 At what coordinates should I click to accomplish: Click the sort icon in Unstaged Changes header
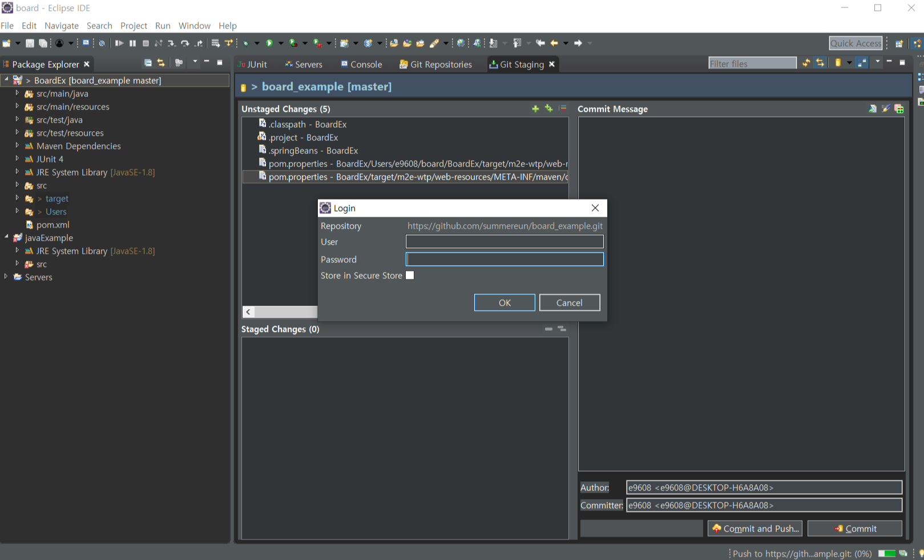click(x=563, y=108)
